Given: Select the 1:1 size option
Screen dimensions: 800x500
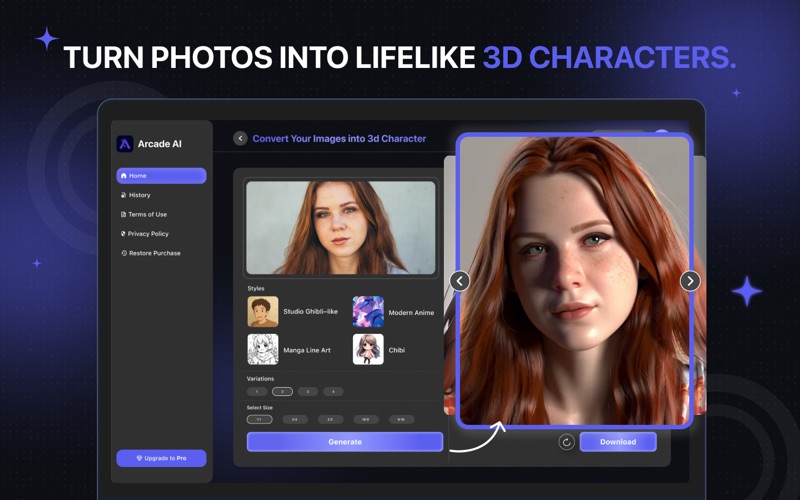Looking at the screenshot, I should (259, 419).
